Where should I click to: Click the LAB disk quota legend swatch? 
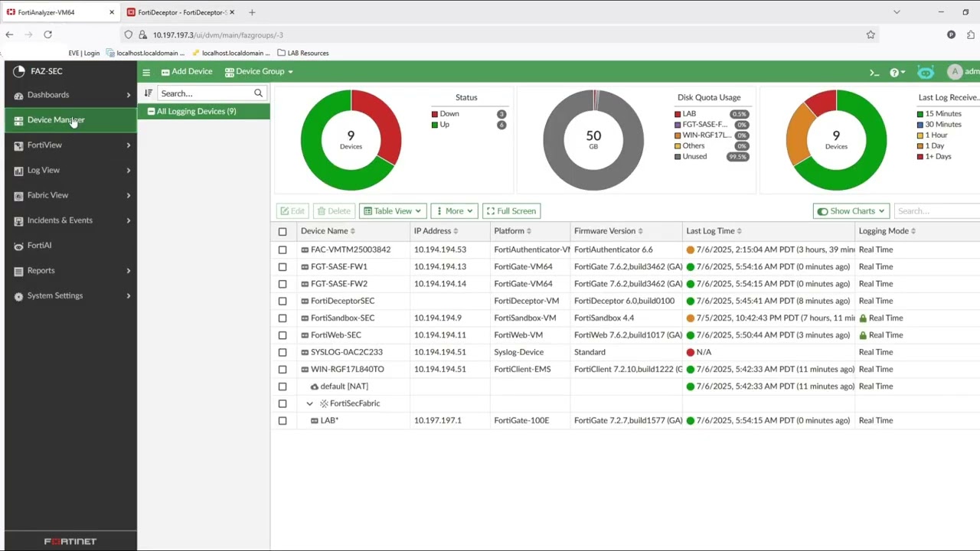click(x=678, y=114)
